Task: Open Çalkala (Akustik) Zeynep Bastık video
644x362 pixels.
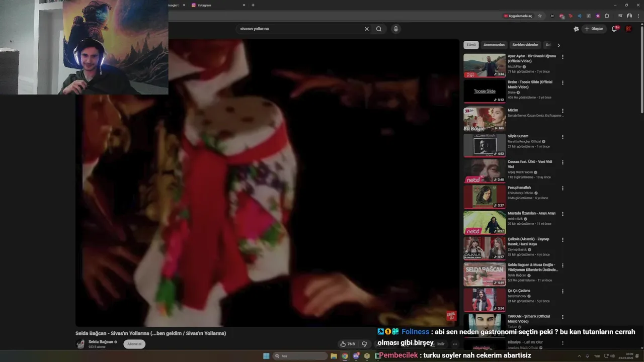Action: point(528,241)
